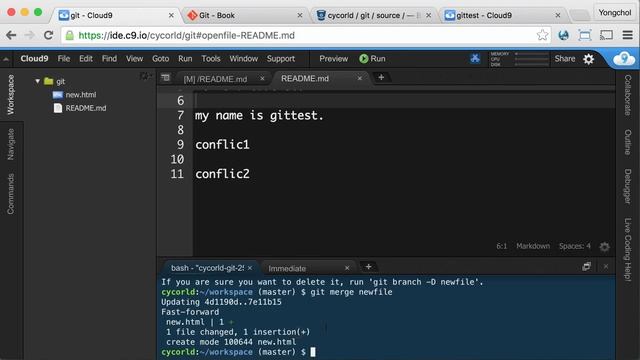
Task: Open Chrome hamburger menu
Action: click(x=628, y=35)
